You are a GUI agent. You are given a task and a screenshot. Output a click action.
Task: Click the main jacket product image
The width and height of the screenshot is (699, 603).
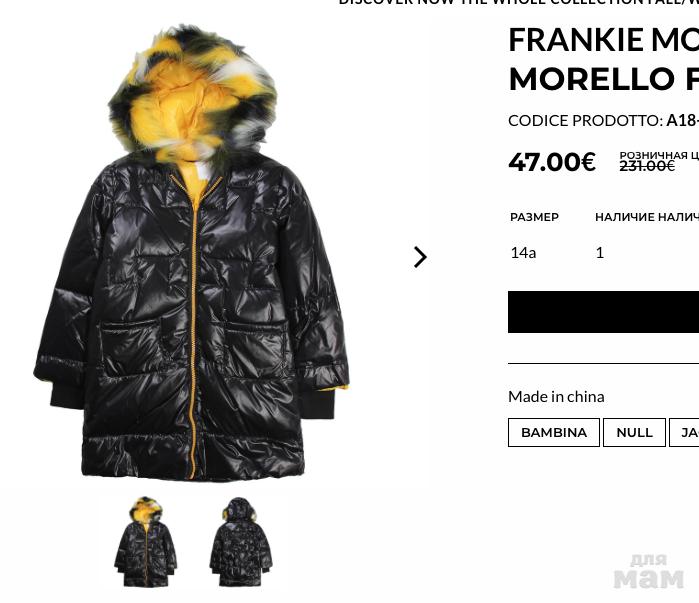click(x=192, y=253)
